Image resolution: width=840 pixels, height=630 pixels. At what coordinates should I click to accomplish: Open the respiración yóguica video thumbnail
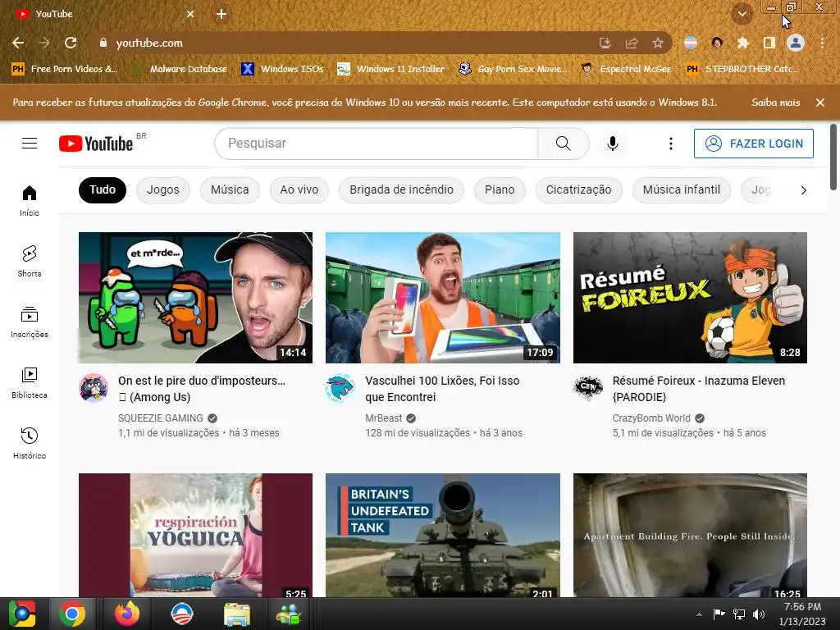click(195, 535)
